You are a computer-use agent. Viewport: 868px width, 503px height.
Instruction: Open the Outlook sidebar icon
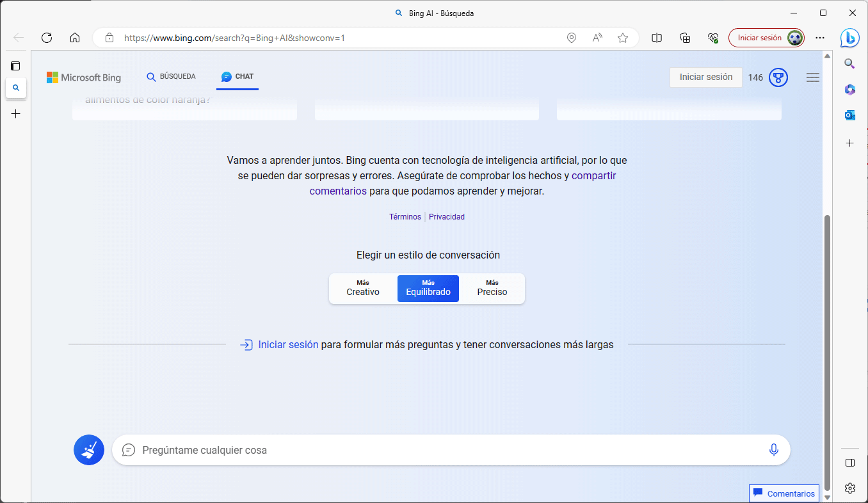850,115
